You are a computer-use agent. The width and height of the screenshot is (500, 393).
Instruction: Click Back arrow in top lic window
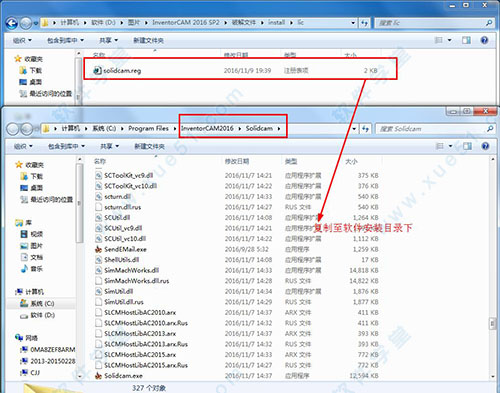[12, 23]
